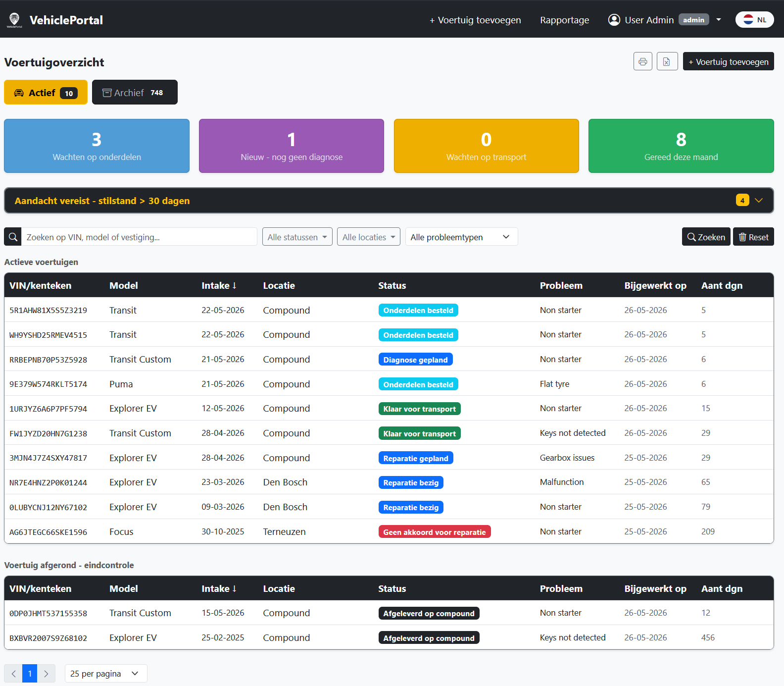This screenshot has height=686, width=784.
Task: Click the user avatar icon
Action: coord(614,20)
